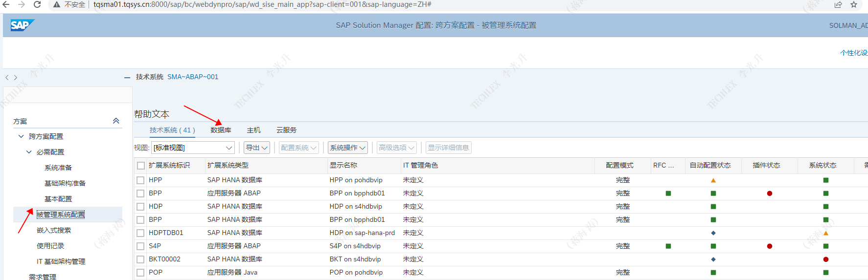The image size is (868, 280).
Task: Check the HDPTDB01 row checkbox
Action: [x=140, y=233]
